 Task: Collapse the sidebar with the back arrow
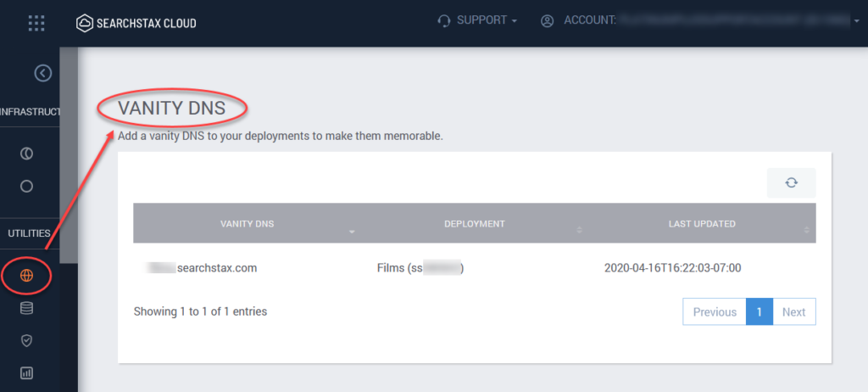point(43,73)
